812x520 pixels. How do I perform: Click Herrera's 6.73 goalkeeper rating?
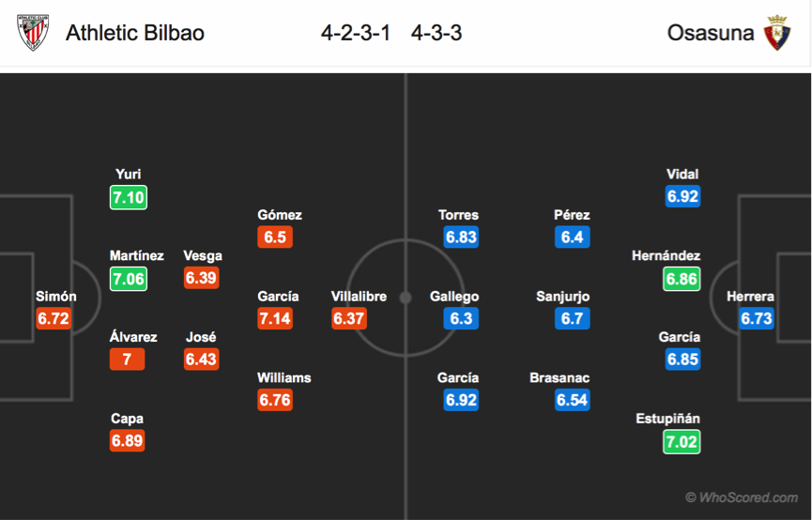pyautogui.click(x=757, y=318)
